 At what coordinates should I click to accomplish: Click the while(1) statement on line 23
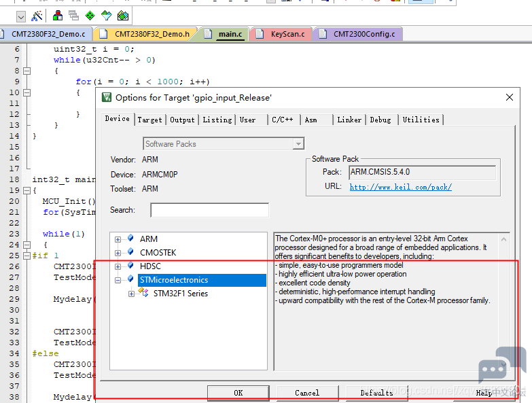(x=63, y=234)
